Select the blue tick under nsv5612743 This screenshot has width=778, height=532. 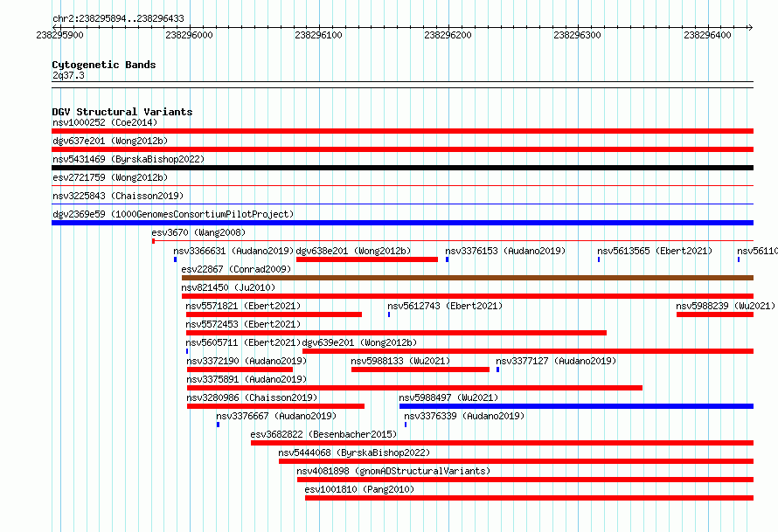[389, 314]
